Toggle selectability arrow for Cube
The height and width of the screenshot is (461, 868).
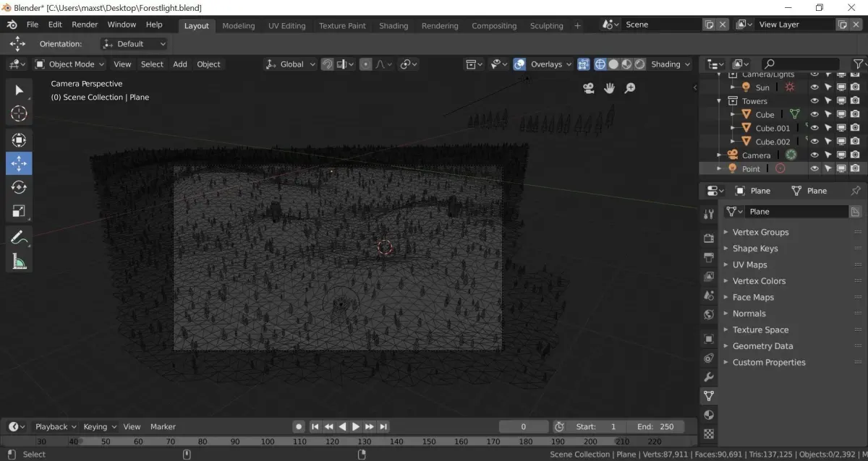[x=828, y=114]
